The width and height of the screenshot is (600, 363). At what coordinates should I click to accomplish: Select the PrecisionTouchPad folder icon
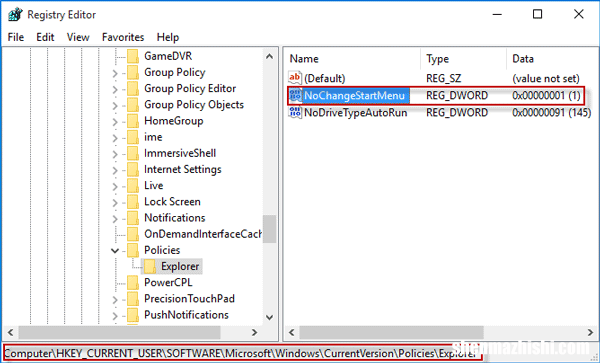coord(133,298)
